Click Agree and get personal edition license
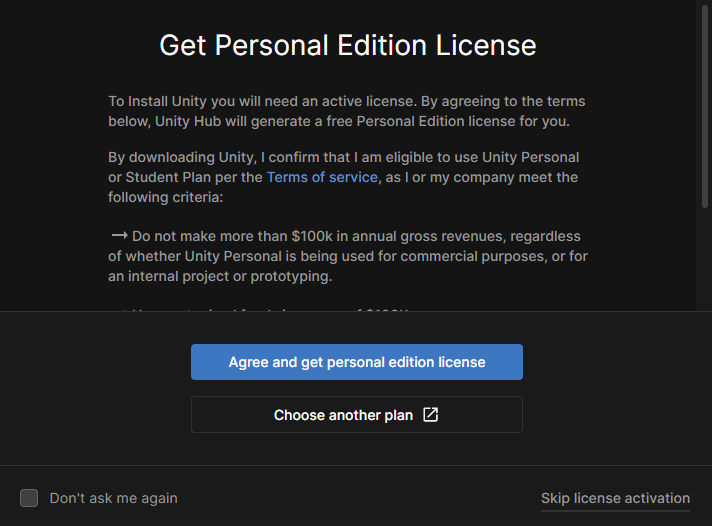This screenshot has height=526, width=712. pos(356,362)
